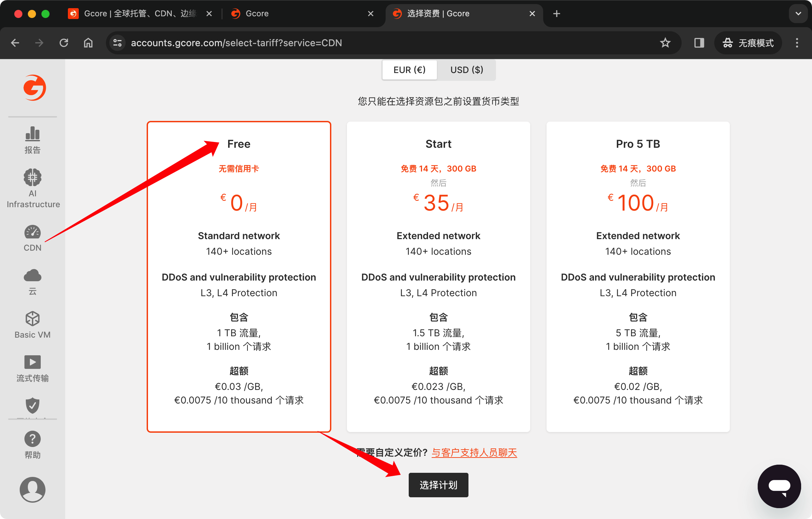Go forward in browser history
Image resolution: width=812 pixels, height=519 pixels.
tap(39, 43)
